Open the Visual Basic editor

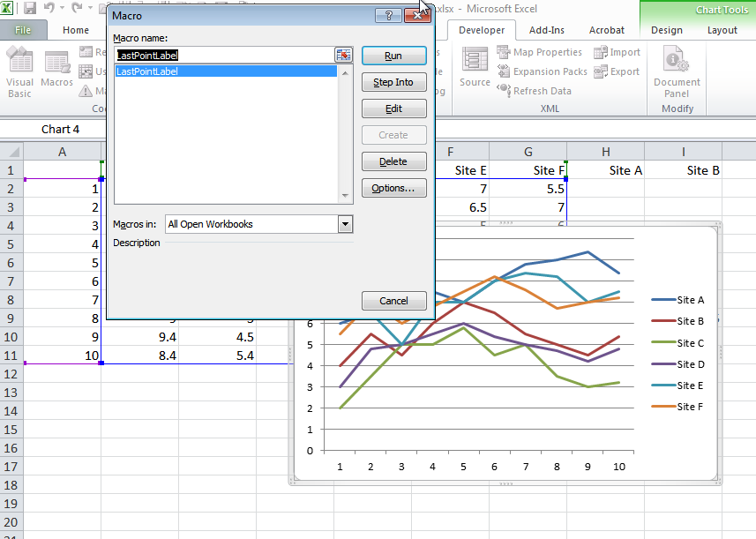(x=19, y=72)
